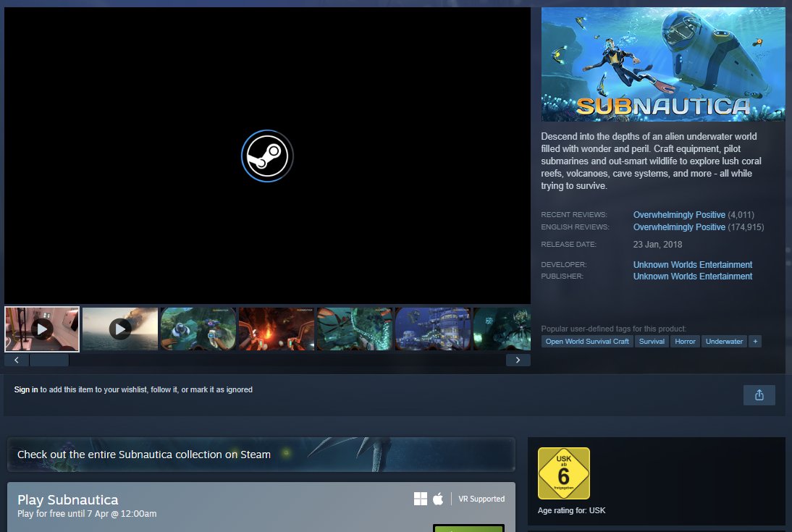Open the entire Subnautica collection banner
The image size is (792, 532).
[x=261, y=455]
